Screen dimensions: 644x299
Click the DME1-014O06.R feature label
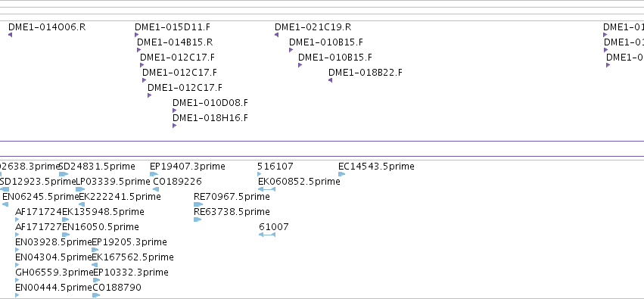pyautogui.click(x=47, y=27)
